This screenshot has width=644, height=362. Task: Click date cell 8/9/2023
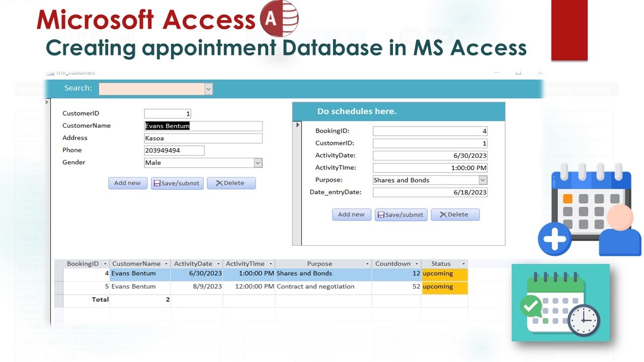[x=197, y=287]
